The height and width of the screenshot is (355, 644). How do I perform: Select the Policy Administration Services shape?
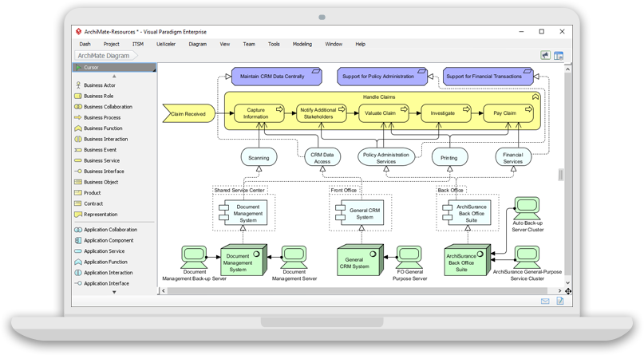coord(386,158)
